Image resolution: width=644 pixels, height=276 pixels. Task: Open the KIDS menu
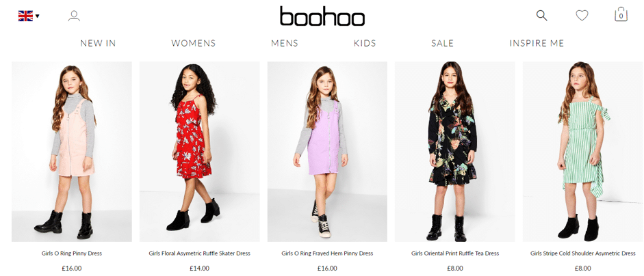(365, 43)
